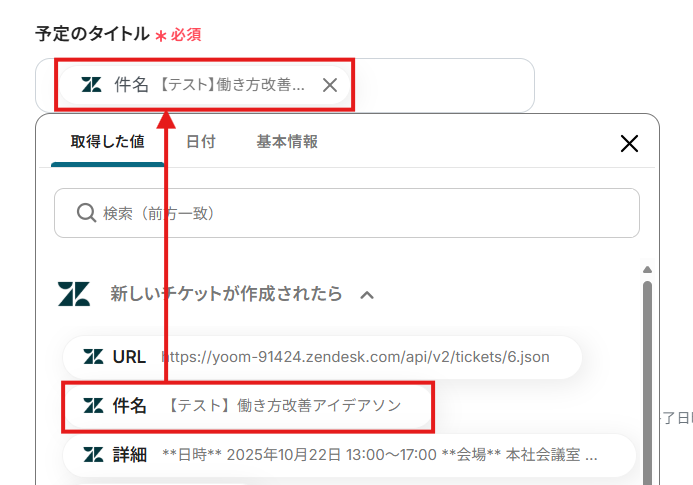Click the 予定のタイトル label text
The width and height of the screenshot is (693, 485).
92,34
